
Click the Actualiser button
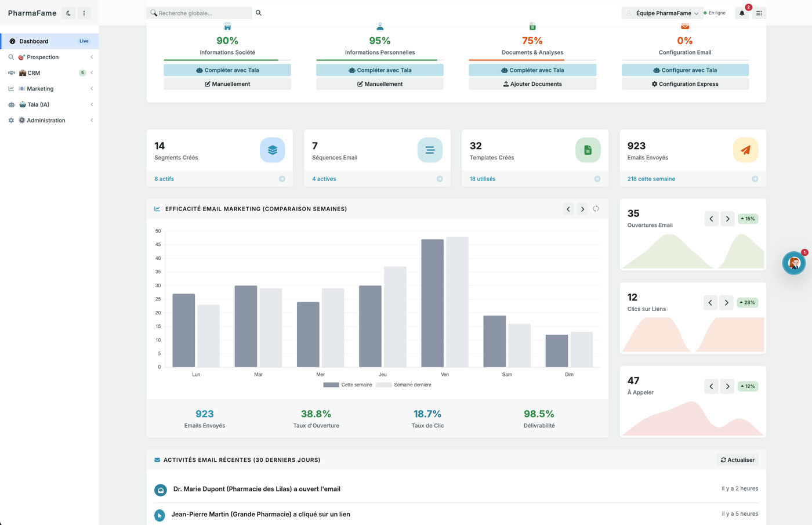click(738, 460)
